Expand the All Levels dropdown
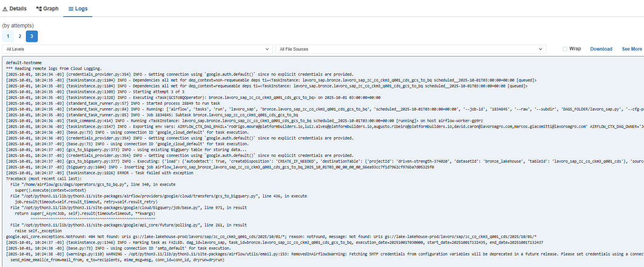 point(137,49)
